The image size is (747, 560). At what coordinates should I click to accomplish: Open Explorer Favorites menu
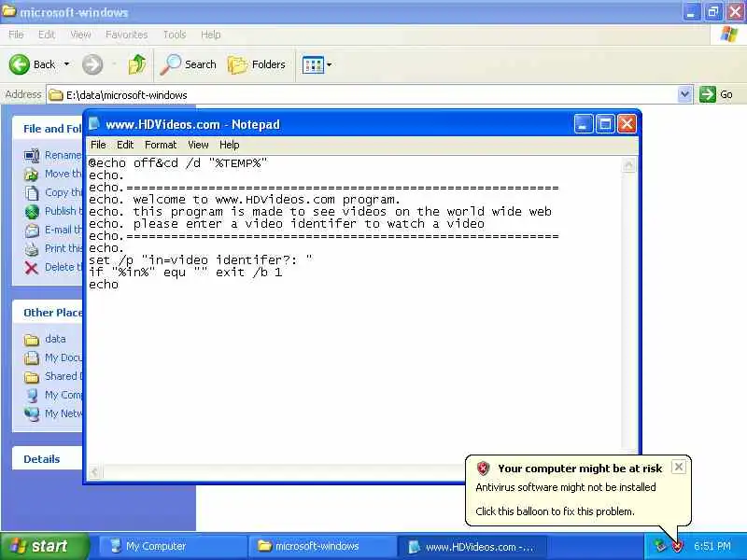coord(126,35)
